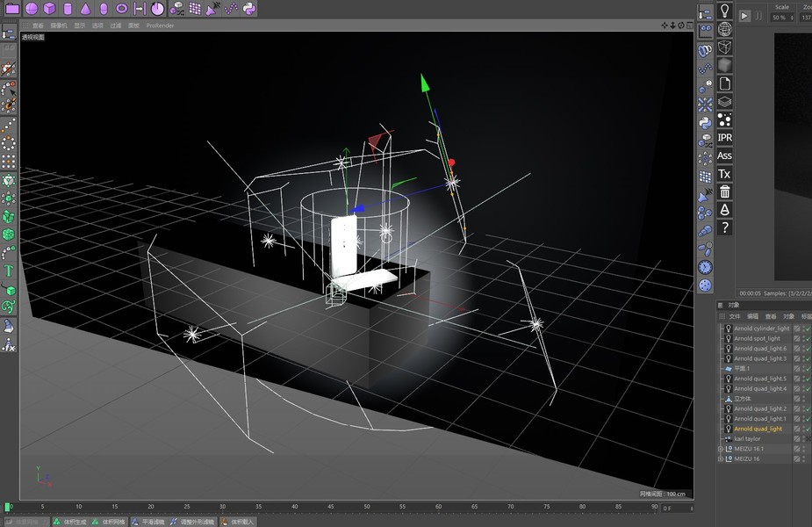Click the 体积载入 button in bottom bar

pos(237,522)
